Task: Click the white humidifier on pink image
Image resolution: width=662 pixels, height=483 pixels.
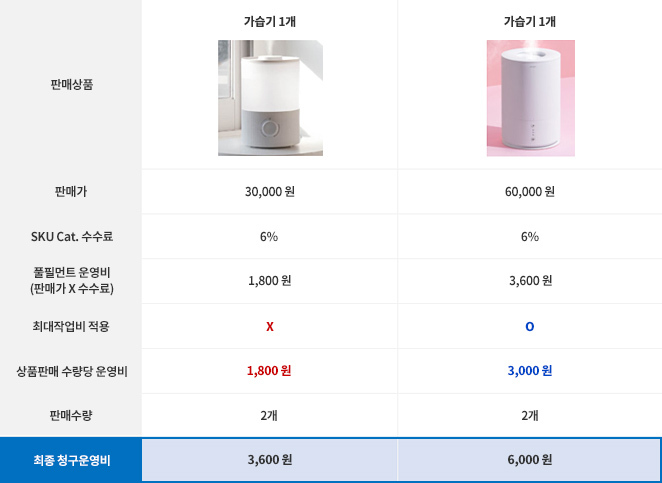Action: click(x=530, y=98)
